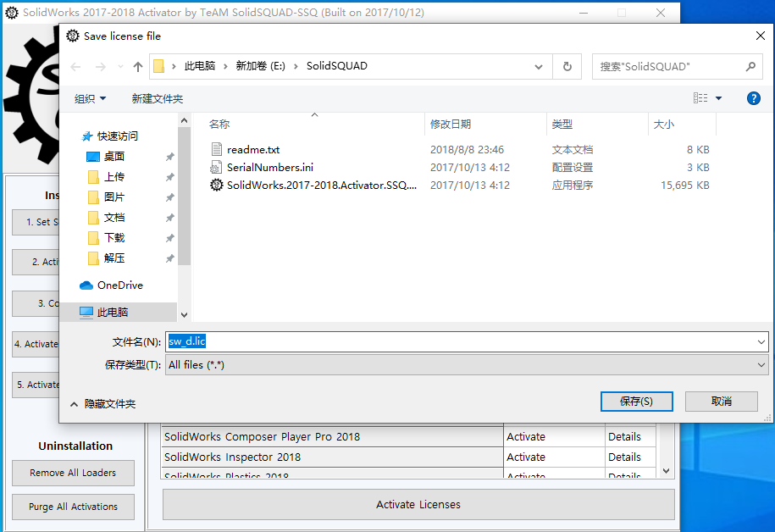Viewport: 775px width, 532px height.
Task: Open 上传 folder in quick access
Action: (114, 176)
